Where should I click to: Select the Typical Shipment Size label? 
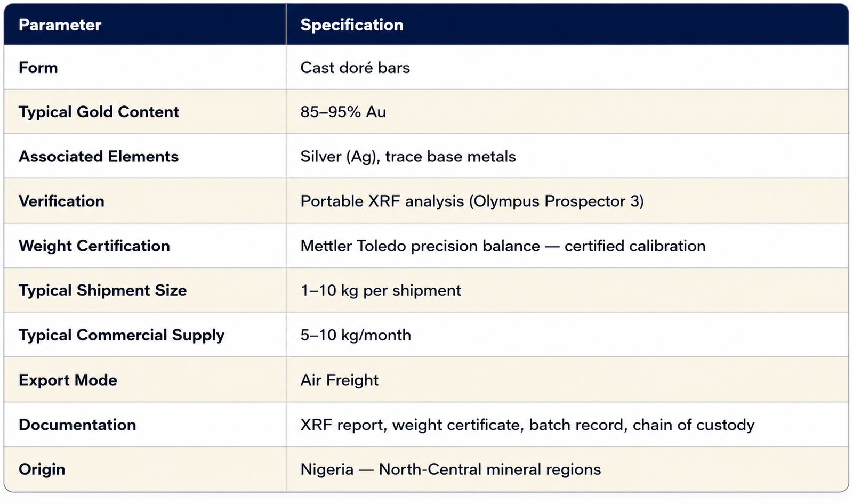[x=103, y=290]
